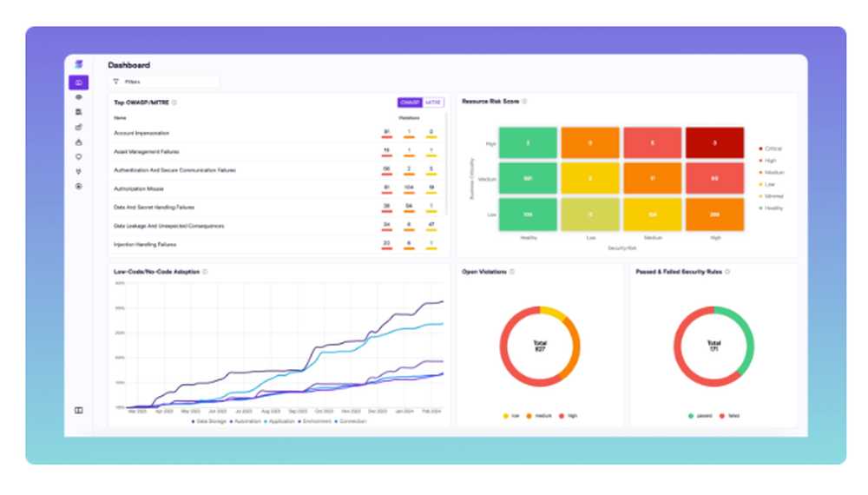Toggle Minimal in risk score legend
The width and height of the screenshot is (868, 495).
click(x=771, y=196)
